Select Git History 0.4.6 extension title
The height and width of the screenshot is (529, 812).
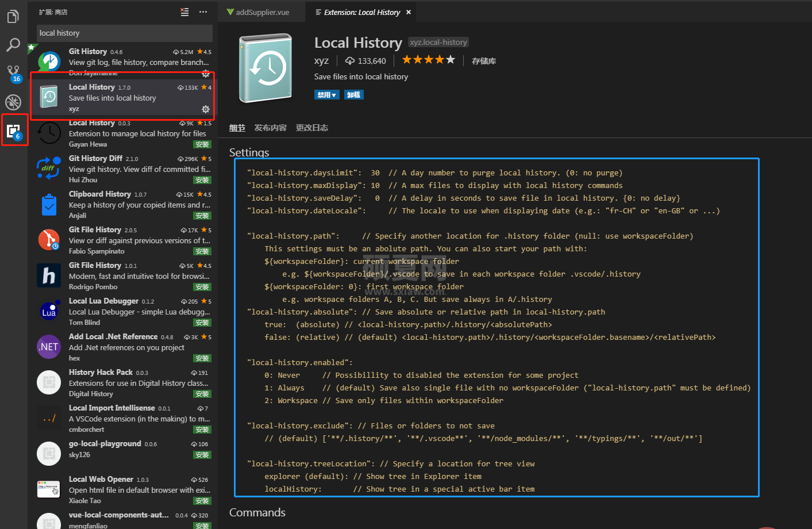tap(88, 52)
